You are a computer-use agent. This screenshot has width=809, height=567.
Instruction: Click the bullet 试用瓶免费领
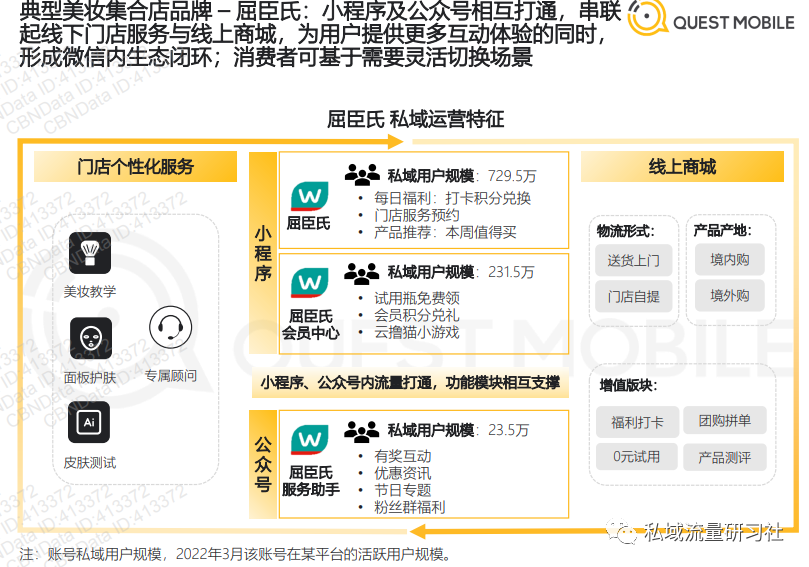[416, 298]
